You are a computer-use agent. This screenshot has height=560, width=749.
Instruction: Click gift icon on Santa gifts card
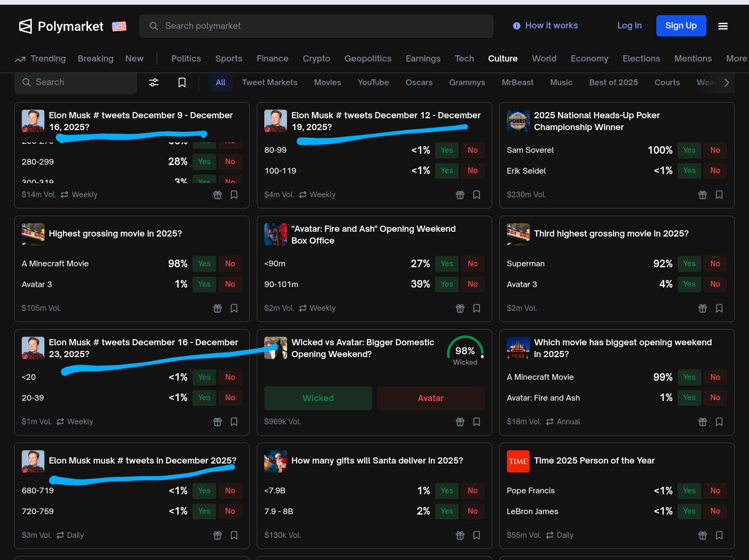(460, 535)
